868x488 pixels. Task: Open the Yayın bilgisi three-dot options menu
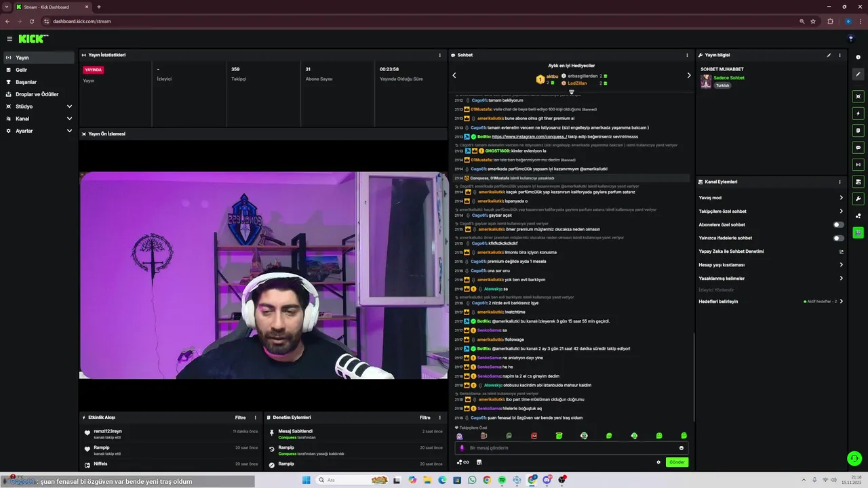(x=840, y=55)
